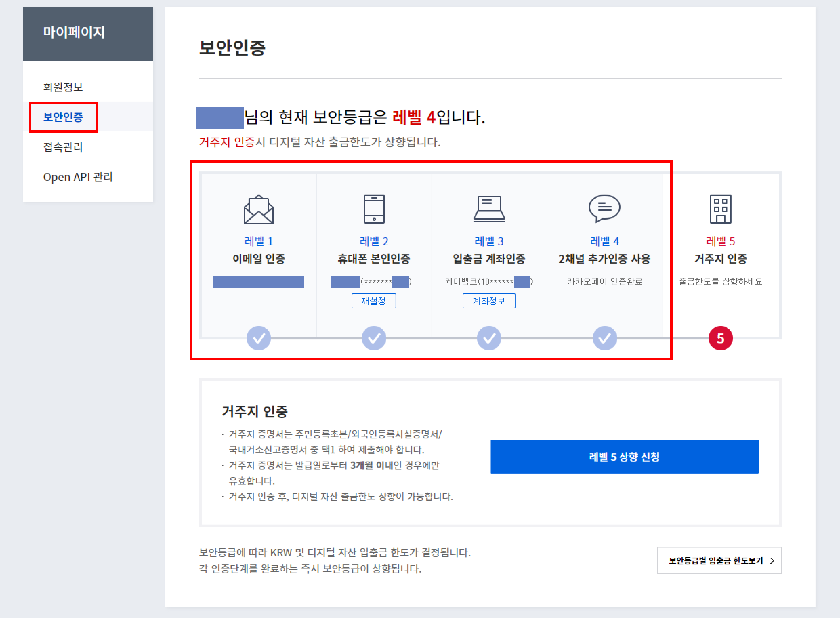Open 접속관리 in the sidebar menu
Screen dimensions: 840x618
coord(63,147)
